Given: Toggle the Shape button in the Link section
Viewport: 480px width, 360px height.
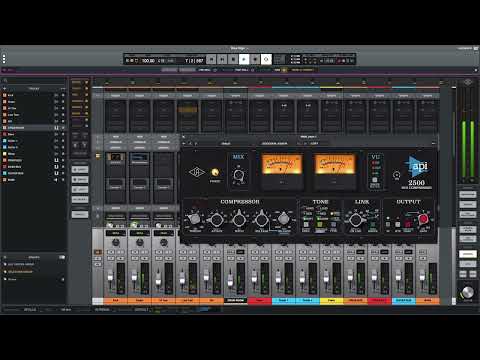Looking at the screenshot, I should [373, 224].
